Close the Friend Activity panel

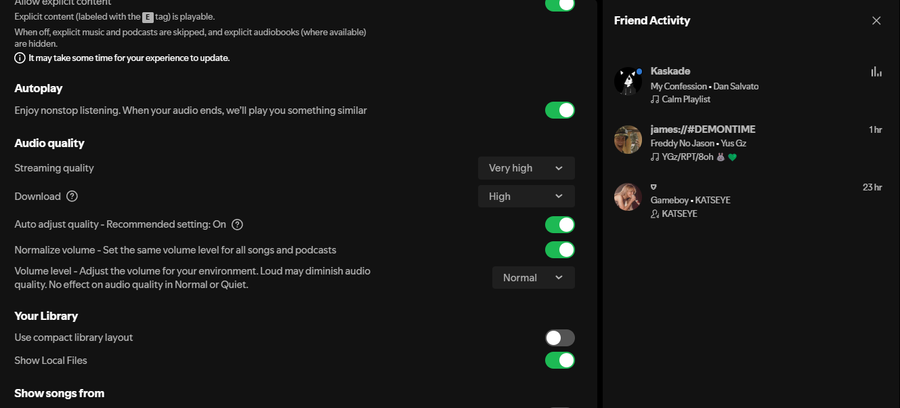(x=876, y=21)
